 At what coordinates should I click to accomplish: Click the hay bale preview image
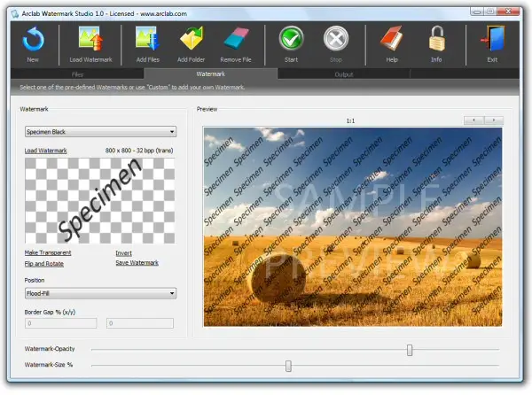[x=353, y=227]
